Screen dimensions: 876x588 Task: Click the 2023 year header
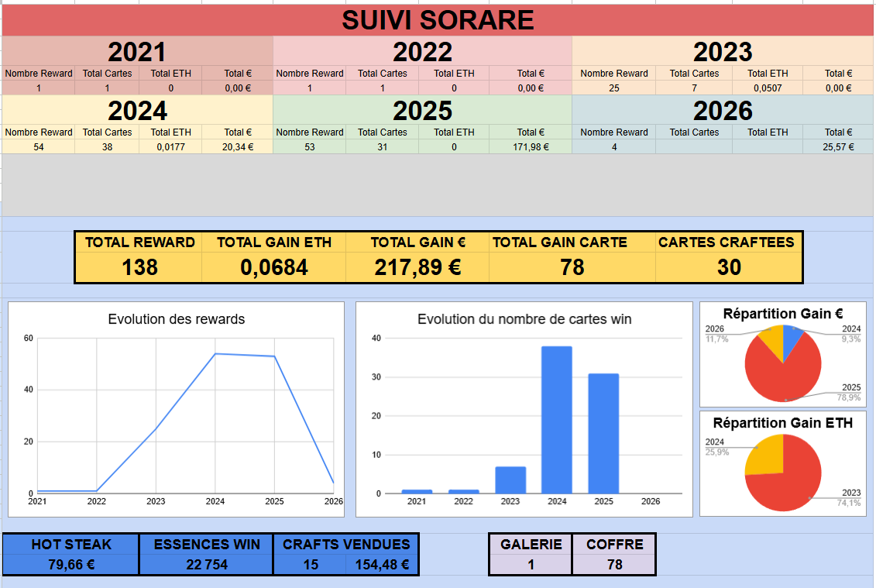click(x=723, y=51)
